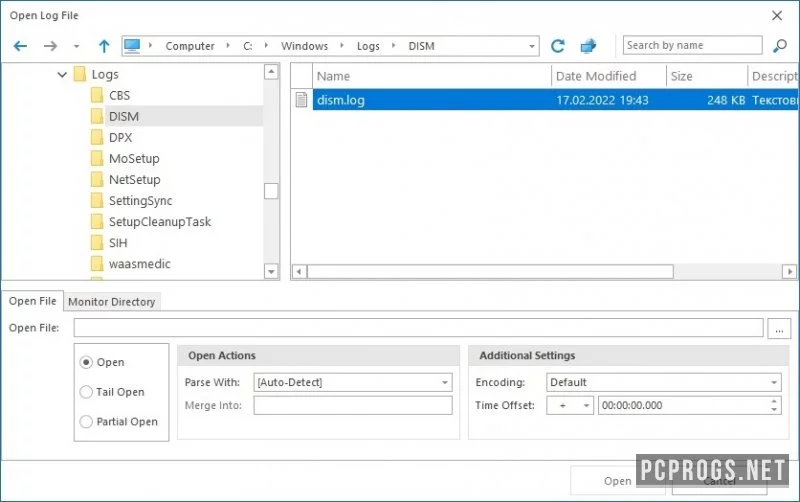The image size is (800, 502).
Task: Select C: in the breadcrumb path
Action: [x=247, y=46]
